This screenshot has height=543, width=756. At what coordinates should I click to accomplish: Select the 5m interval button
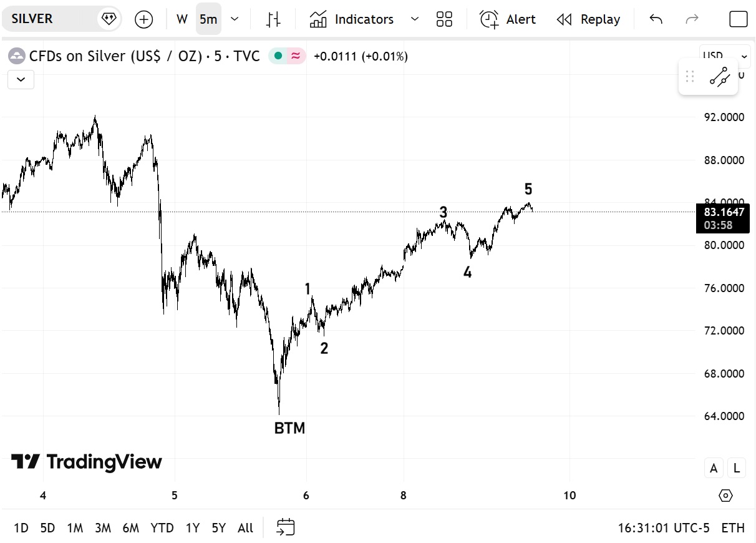208,19
